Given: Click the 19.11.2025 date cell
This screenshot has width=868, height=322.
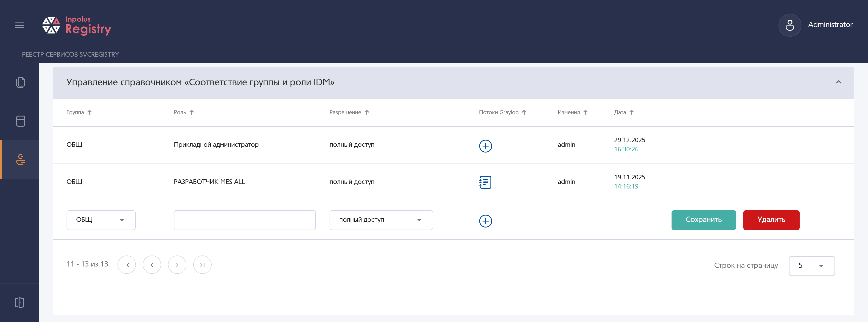Looking at the screenshot, I should 630,177.
